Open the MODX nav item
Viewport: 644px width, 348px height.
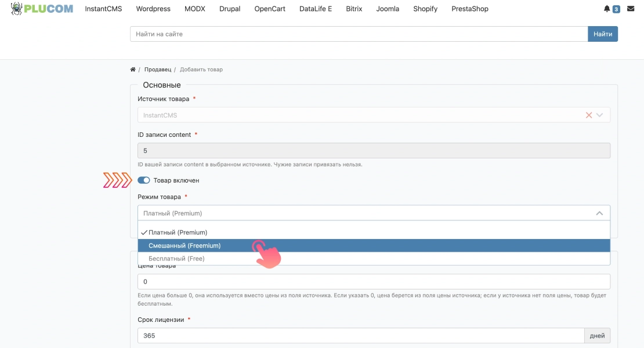click(195, 9)
